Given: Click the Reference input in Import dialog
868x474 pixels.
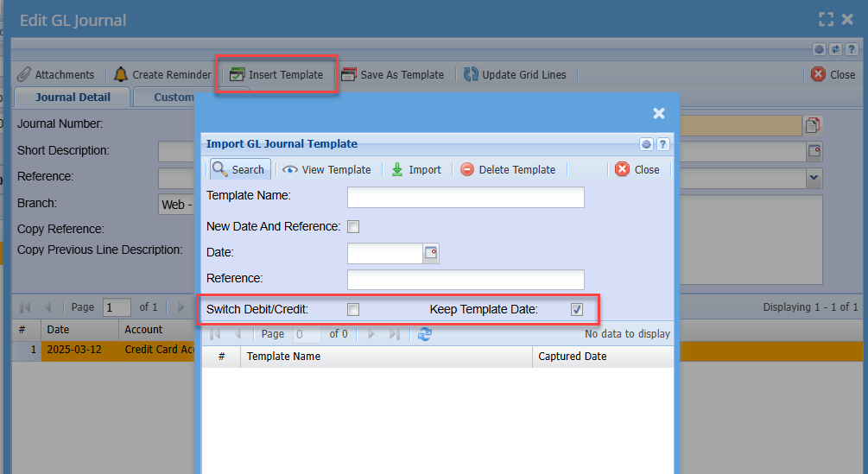Looking at the screenshot, I should coord(466,280).
